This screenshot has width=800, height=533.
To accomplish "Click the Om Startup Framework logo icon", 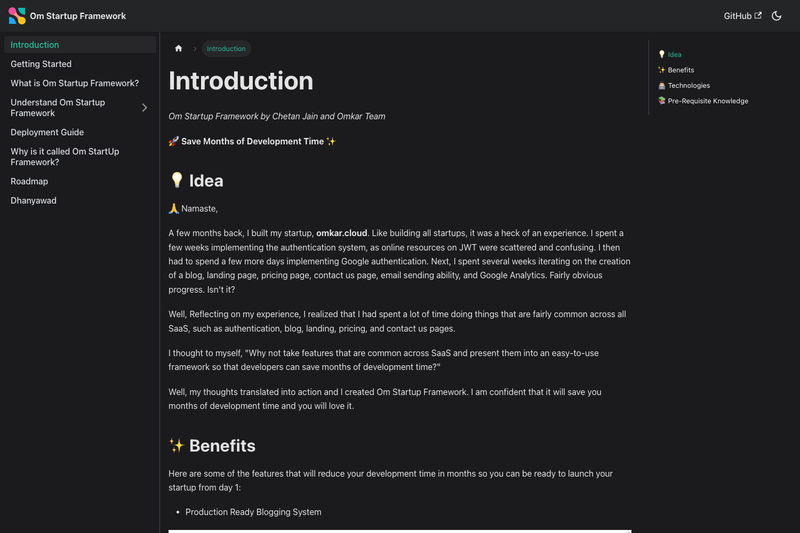I will tap(17, 16).
